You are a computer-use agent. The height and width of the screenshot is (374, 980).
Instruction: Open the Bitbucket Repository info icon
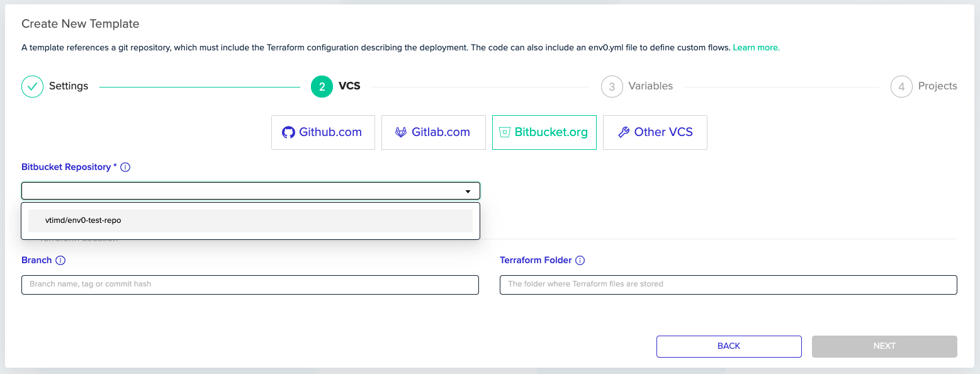pyautogui.click(x=125, y=167)
